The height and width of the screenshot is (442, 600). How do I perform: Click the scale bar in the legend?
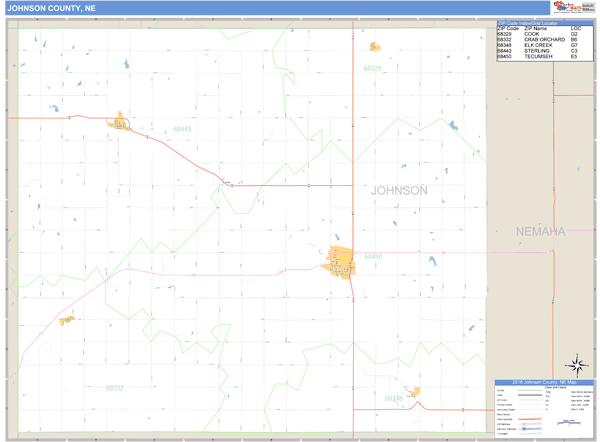click(569, 422)
